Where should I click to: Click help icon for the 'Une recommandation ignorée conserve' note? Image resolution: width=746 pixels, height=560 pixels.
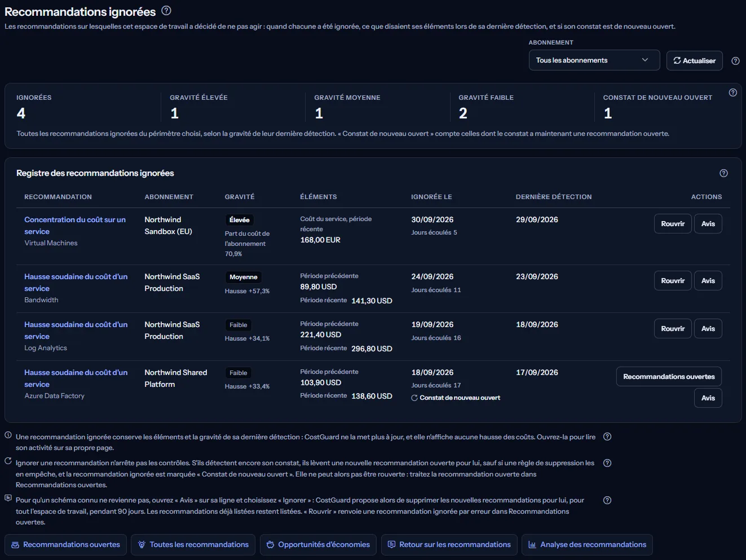click(607, 437)
